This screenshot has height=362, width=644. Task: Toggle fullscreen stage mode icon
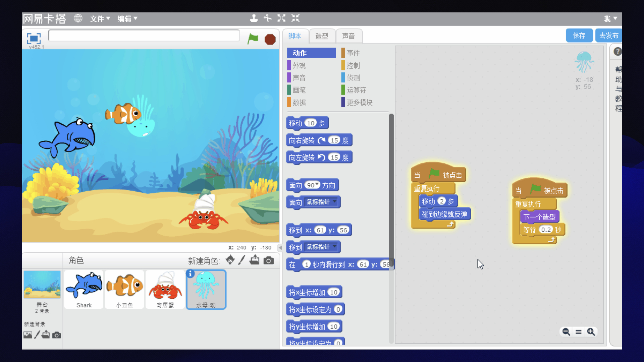click(34, 39)
